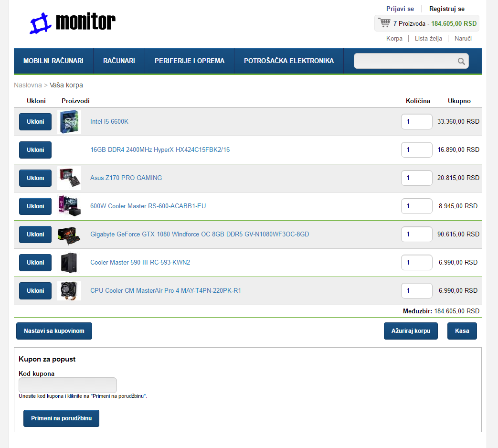
Task: Click the Ukupno column header
Action: tap(459, 101)
